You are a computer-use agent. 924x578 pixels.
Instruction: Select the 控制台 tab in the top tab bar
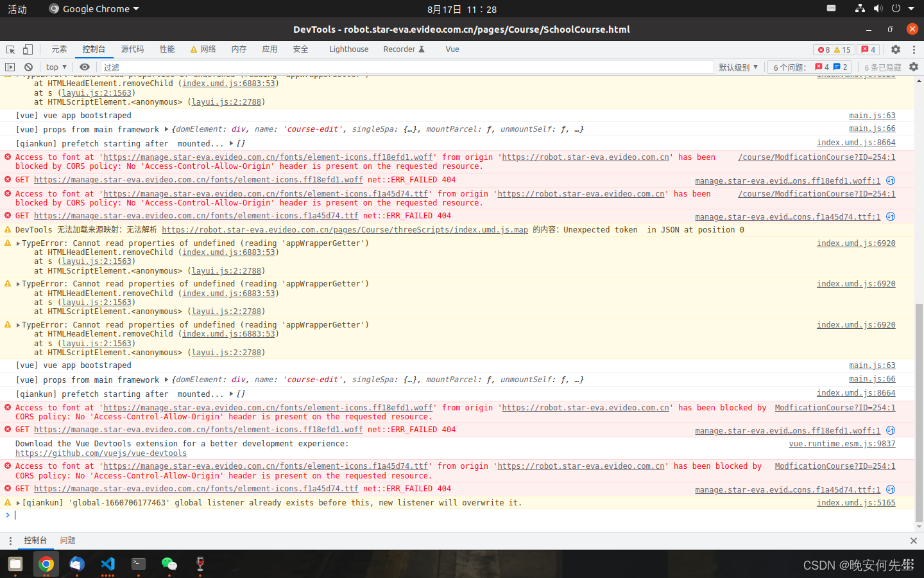coord(94,49)
